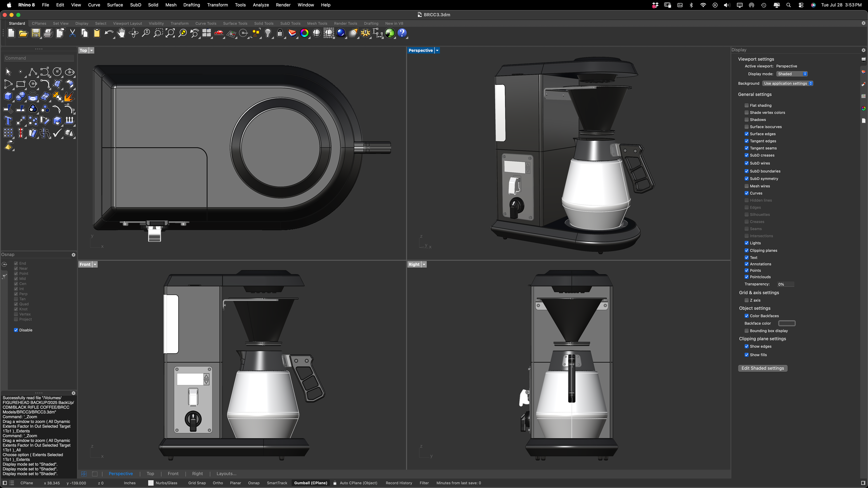
Task: Select the arrow pointer tool in sidebar
Action: click(x=8, y=72)
